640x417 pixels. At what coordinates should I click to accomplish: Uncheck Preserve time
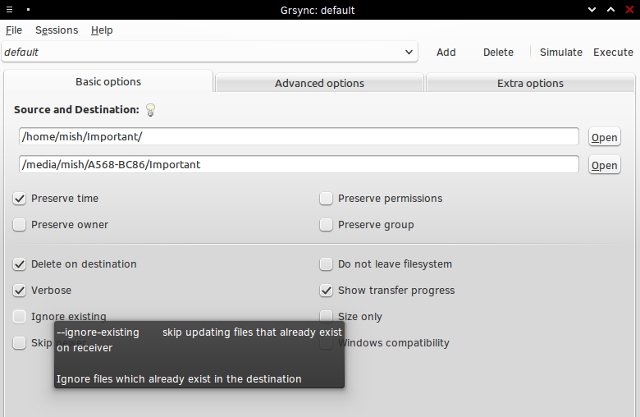coord(19,199)
